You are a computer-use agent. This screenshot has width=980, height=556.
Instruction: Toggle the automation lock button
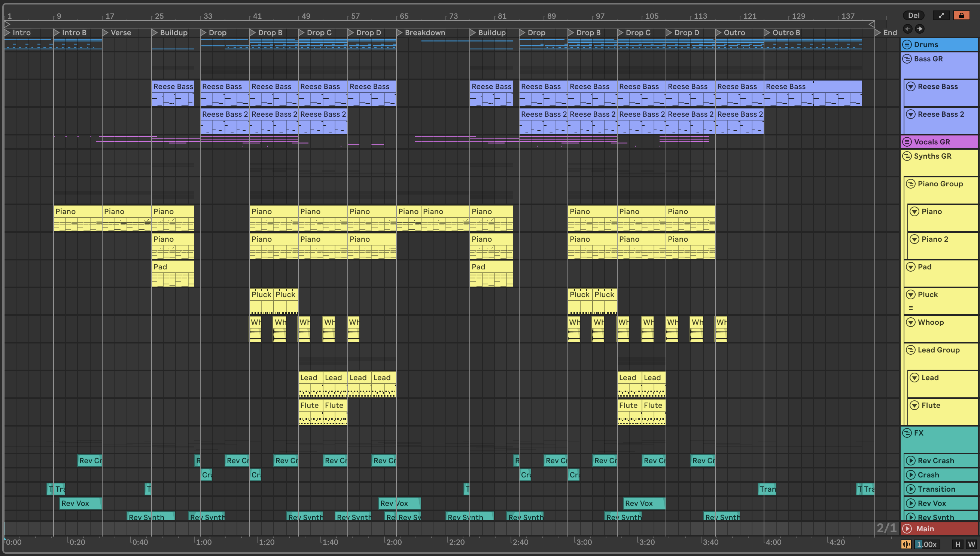(961, 15)
